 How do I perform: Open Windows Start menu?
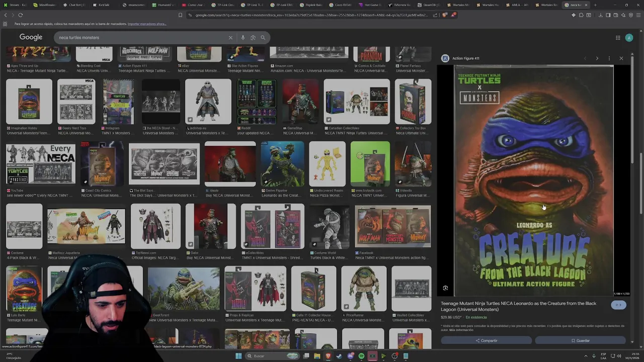[x=238, y=356]
